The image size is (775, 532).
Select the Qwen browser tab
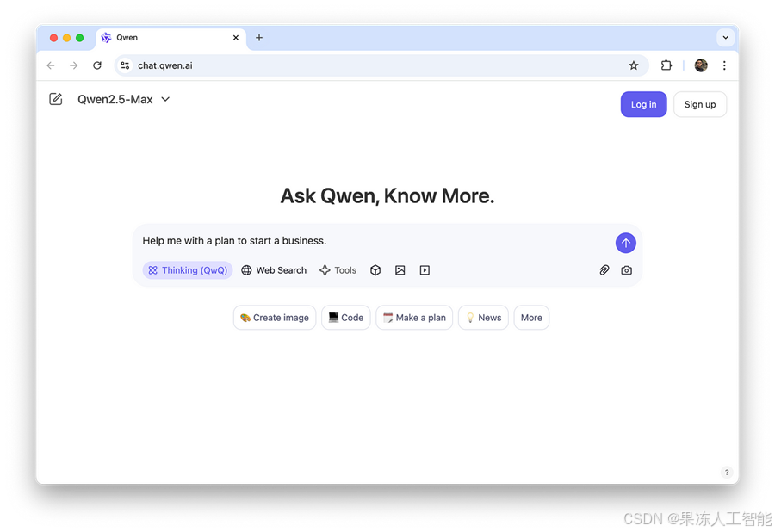[x=170, y=38]
